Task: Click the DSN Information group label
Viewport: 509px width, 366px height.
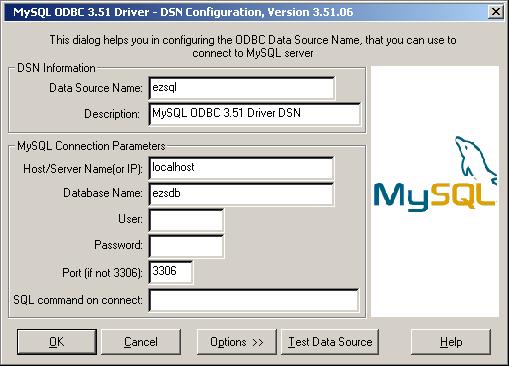Action: 56,68
